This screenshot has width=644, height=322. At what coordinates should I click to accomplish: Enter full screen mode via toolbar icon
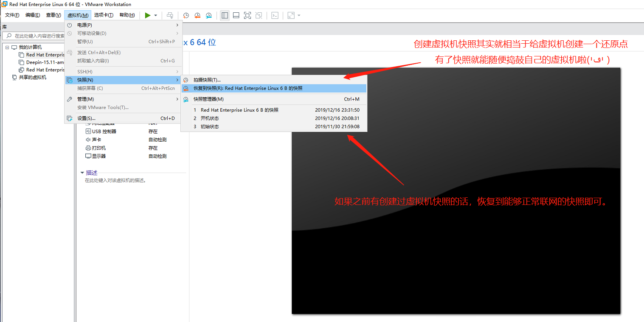click(x=247, y=15)
